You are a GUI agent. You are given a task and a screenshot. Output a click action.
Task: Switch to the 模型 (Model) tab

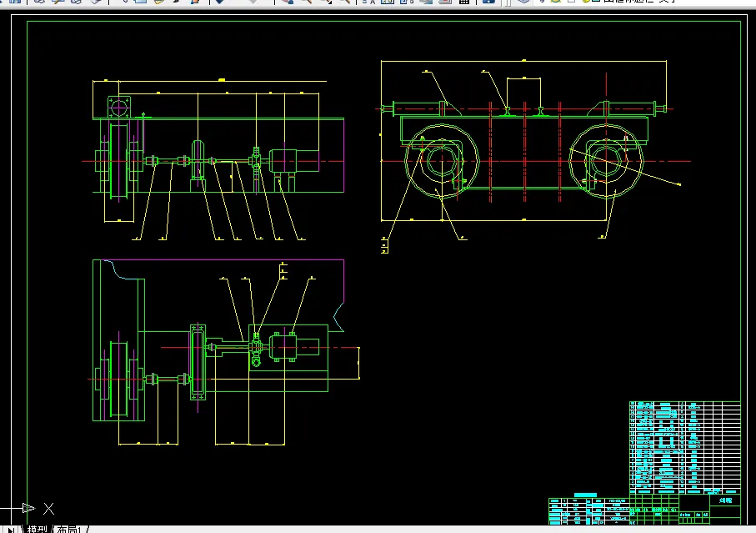(37, 529)
